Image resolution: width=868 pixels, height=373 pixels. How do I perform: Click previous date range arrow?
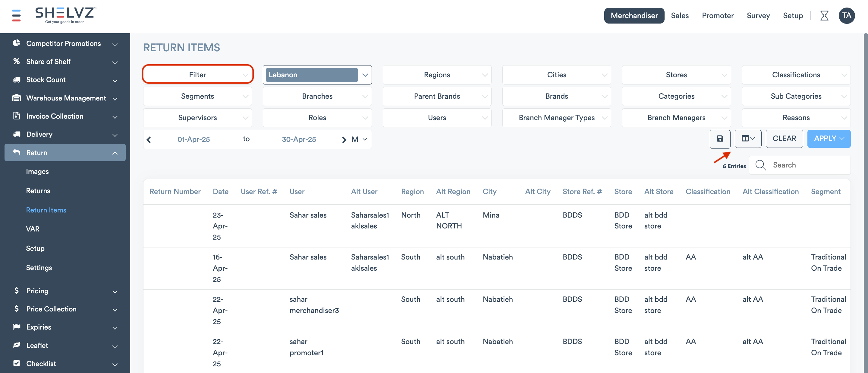(x=149, y=140)
